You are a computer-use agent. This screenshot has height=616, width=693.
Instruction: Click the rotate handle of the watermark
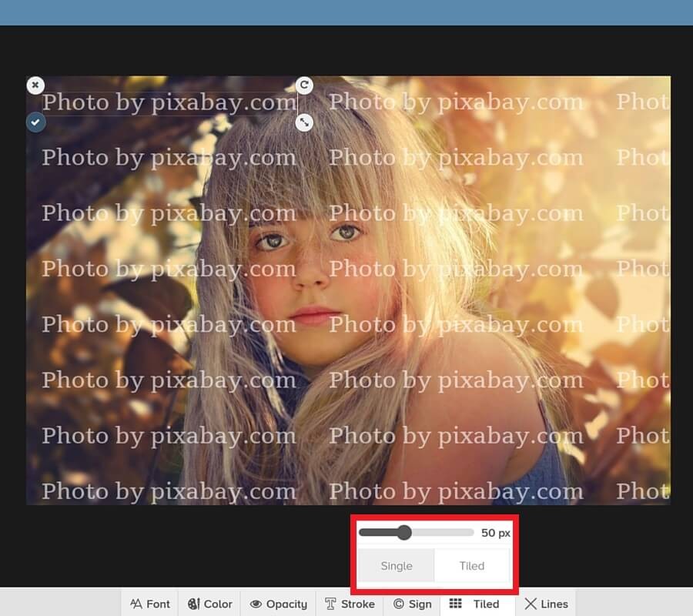coord(304,85)
